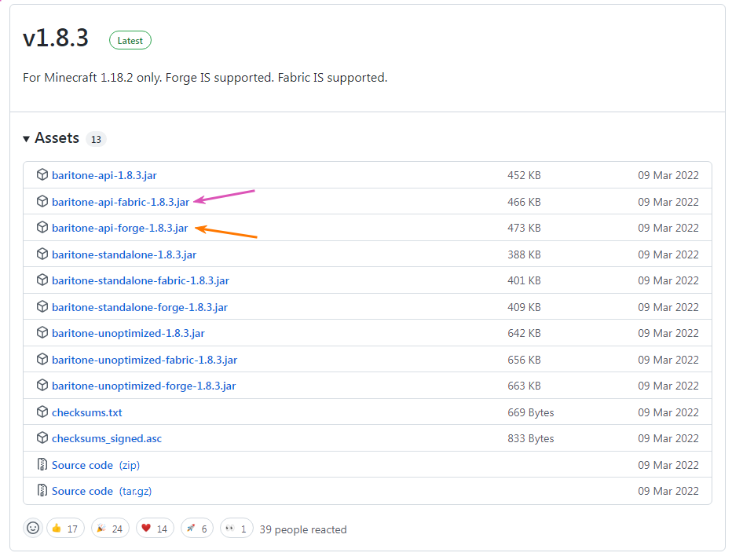Open the smiley add-reaction picker
Screen dimensions: 732x560
pos(33,529)
